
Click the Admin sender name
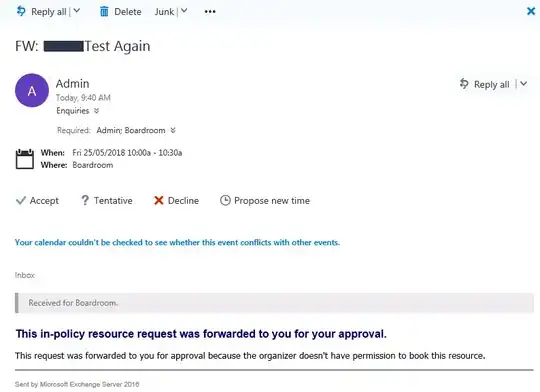coord(73,83)
